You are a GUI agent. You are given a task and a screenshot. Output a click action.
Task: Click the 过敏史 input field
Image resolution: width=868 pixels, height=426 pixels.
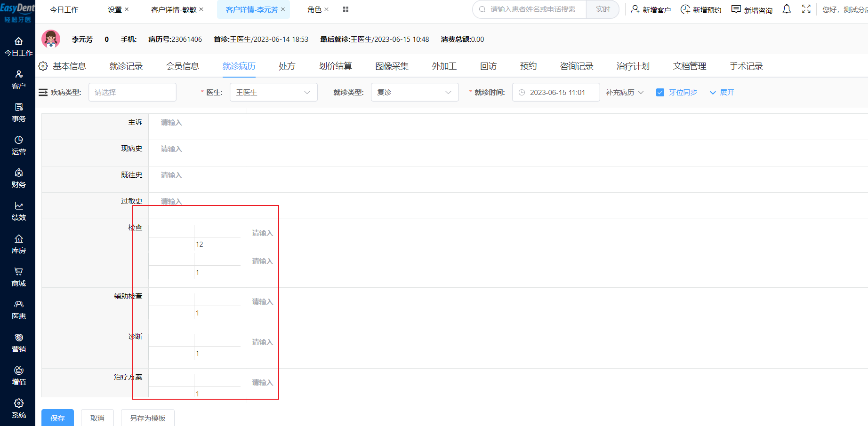[508, 205]
